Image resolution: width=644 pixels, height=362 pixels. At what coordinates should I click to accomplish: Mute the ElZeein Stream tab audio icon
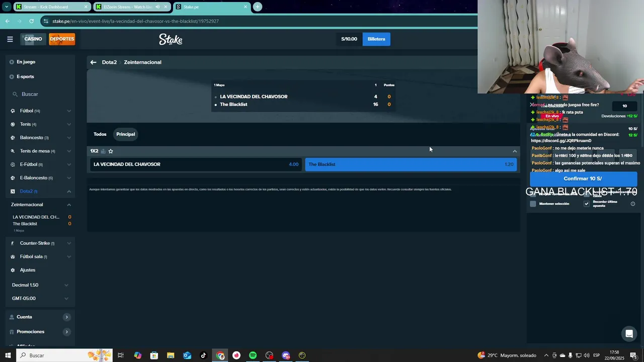coord(157,7)
